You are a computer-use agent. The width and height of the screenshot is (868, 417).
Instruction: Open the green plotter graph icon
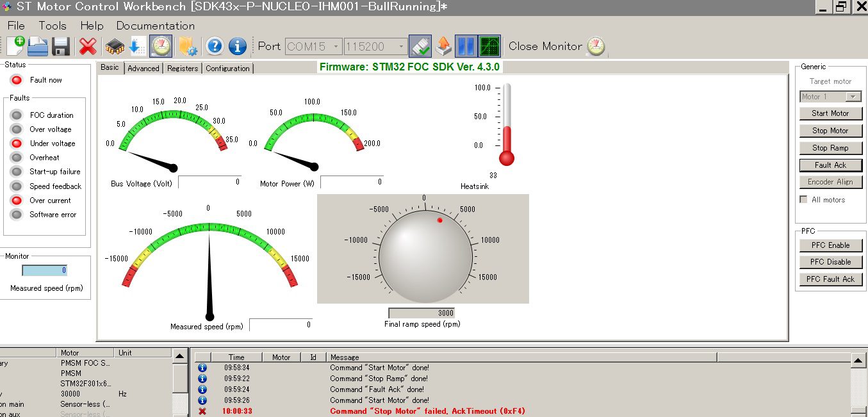point(489,46)
